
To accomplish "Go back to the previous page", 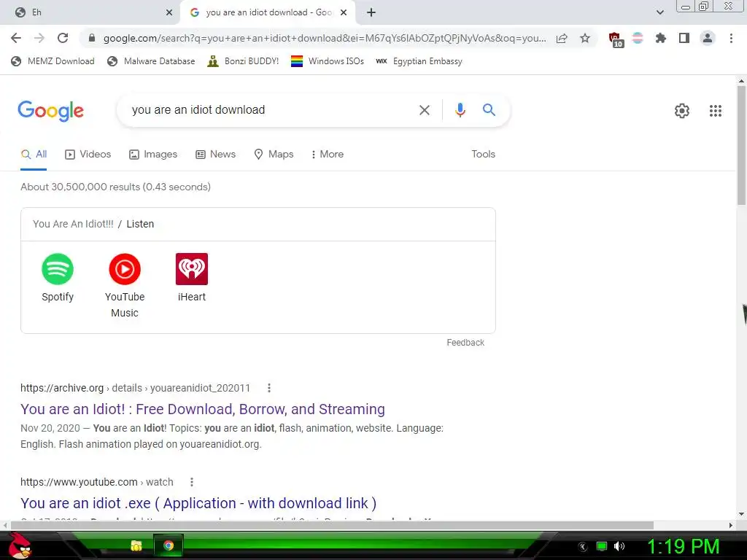I will point(16,38).
